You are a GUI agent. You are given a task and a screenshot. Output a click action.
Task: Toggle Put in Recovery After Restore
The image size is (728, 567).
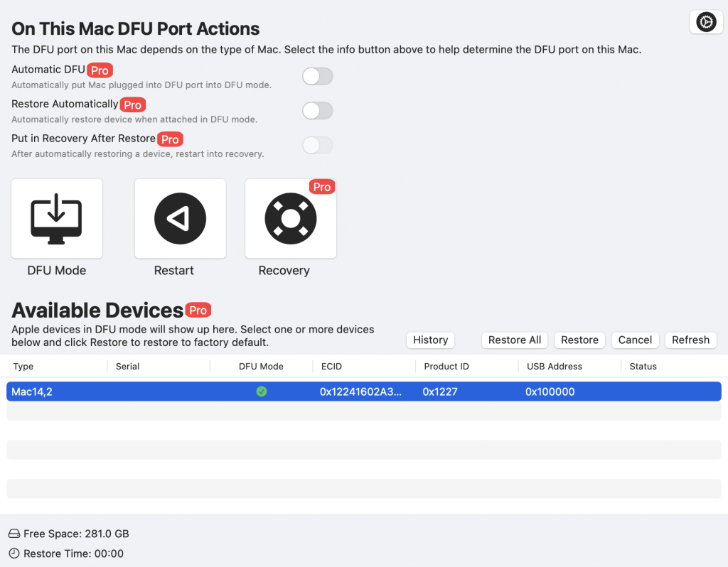tap(317, 146)
